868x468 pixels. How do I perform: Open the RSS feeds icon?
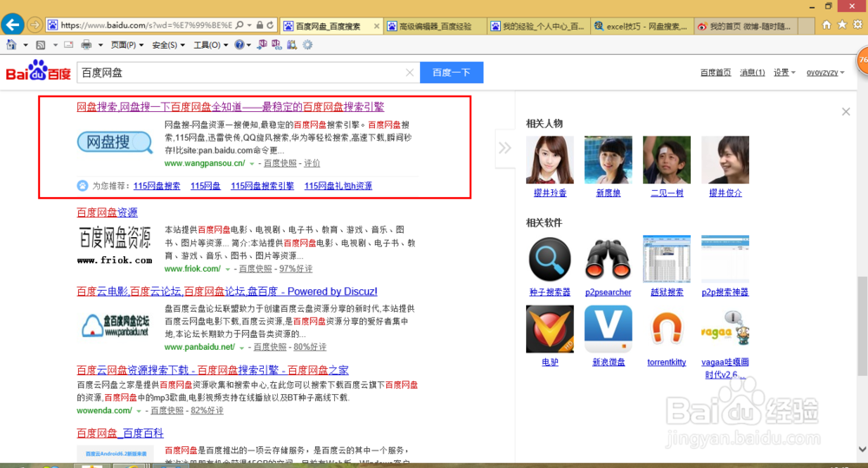(x=41, y=45)
